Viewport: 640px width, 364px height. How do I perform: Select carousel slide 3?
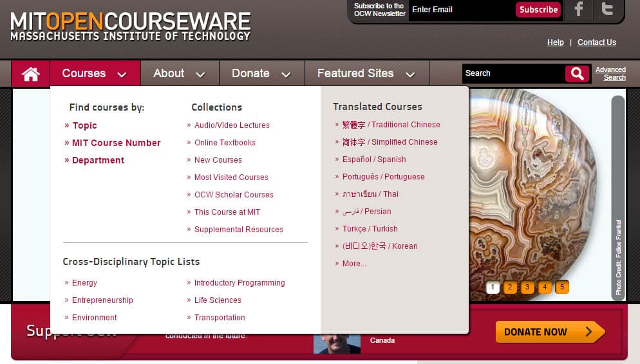tap(527, 287)
